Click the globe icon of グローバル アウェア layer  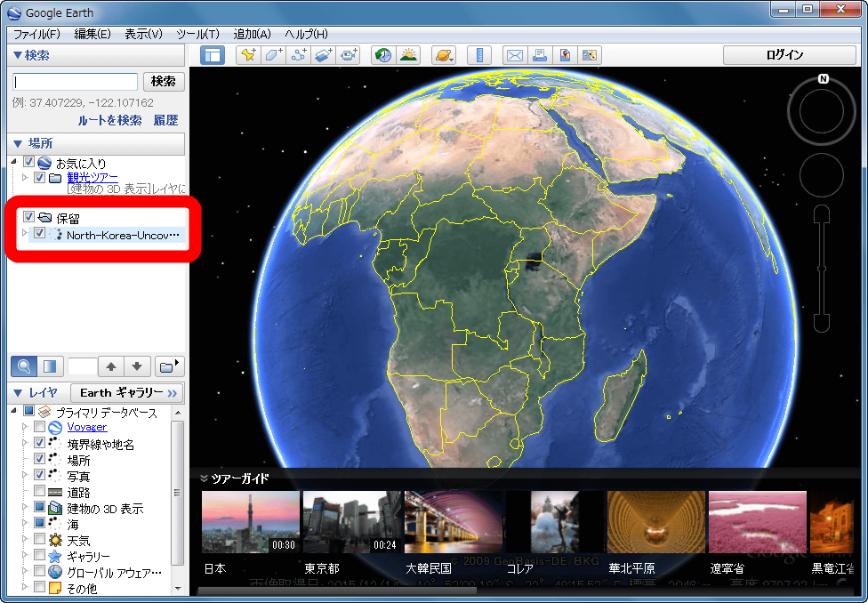[55, 572]
